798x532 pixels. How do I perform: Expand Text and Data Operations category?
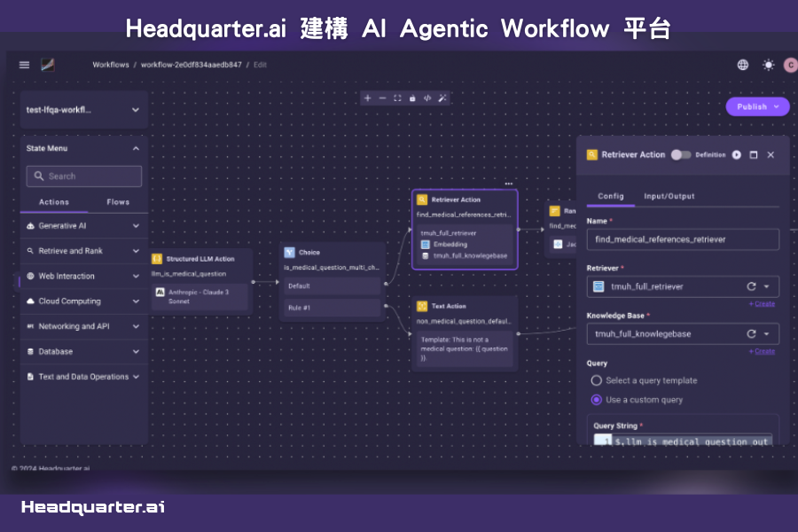click(x=84, y=377)
